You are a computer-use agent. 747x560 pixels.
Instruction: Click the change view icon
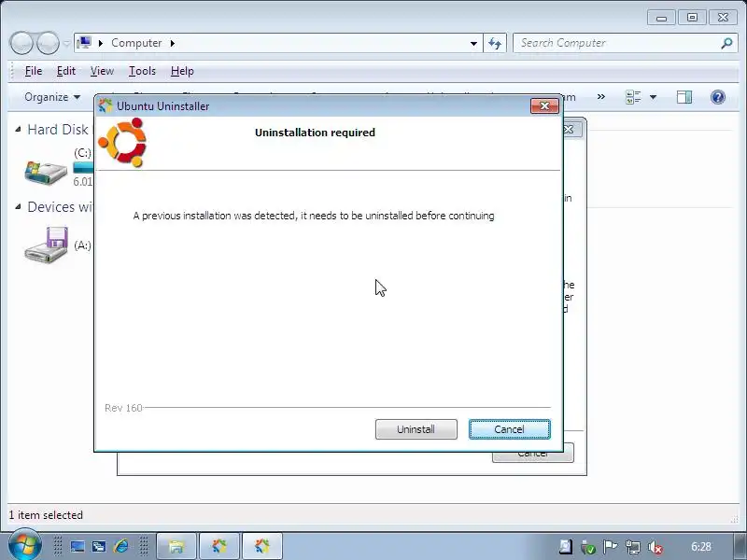[633, 97]
